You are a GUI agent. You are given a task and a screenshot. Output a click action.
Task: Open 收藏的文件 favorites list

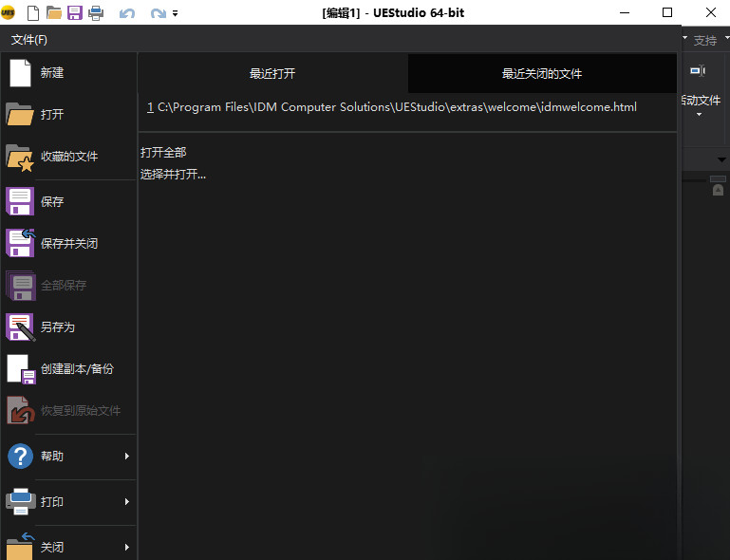[x=68, y=157]
